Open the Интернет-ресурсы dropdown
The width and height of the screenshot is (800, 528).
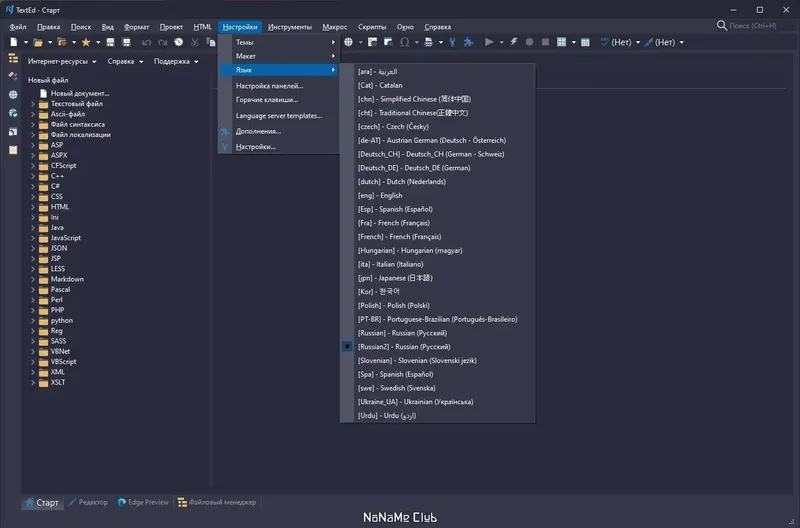(x=62, y=61)
